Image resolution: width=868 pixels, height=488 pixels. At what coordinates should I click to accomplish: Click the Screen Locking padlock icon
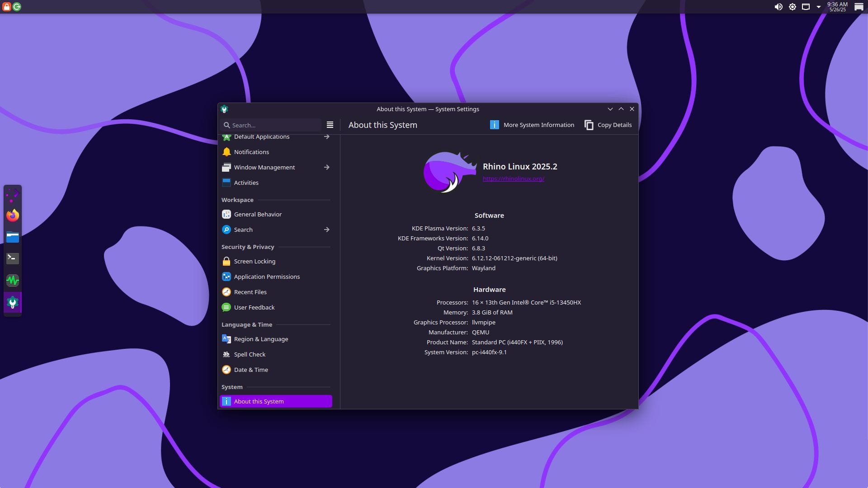click(226, 261)
